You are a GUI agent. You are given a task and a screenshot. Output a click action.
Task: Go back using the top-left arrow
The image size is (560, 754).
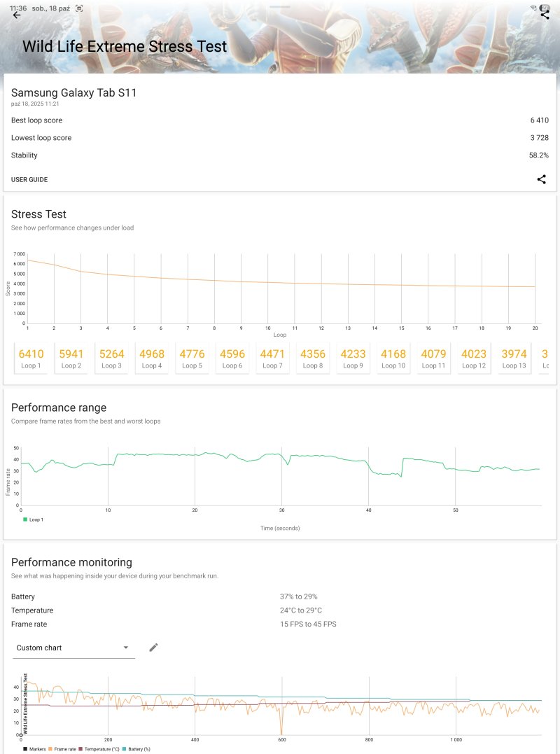(17, 15)
